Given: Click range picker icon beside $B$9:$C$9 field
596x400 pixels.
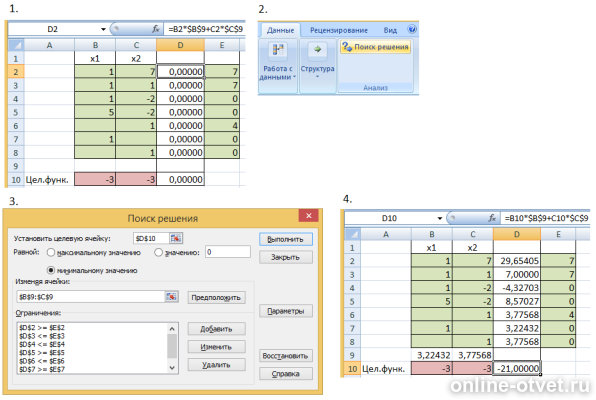Looking at the screenshot, I should click(x=171, y=297).
